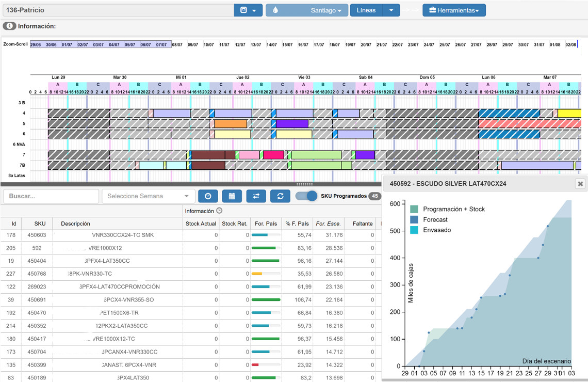
Task: Click SKU cell 450417
Action: tap(37, 339)
